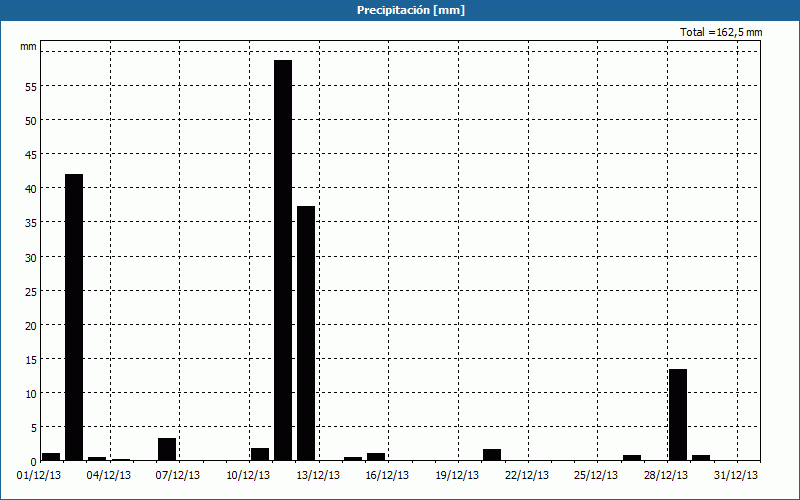Click the first bar on 01/12/13

point(51,457)
